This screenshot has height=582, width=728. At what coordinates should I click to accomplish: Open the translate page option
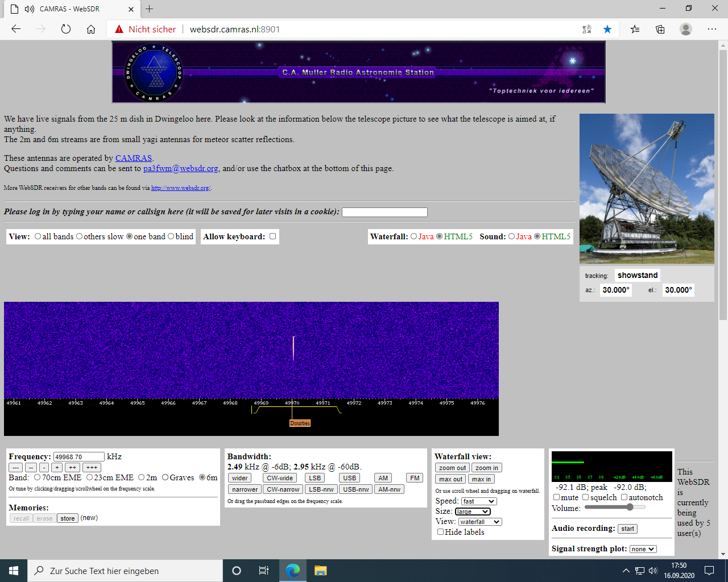(x=587, y=29)
